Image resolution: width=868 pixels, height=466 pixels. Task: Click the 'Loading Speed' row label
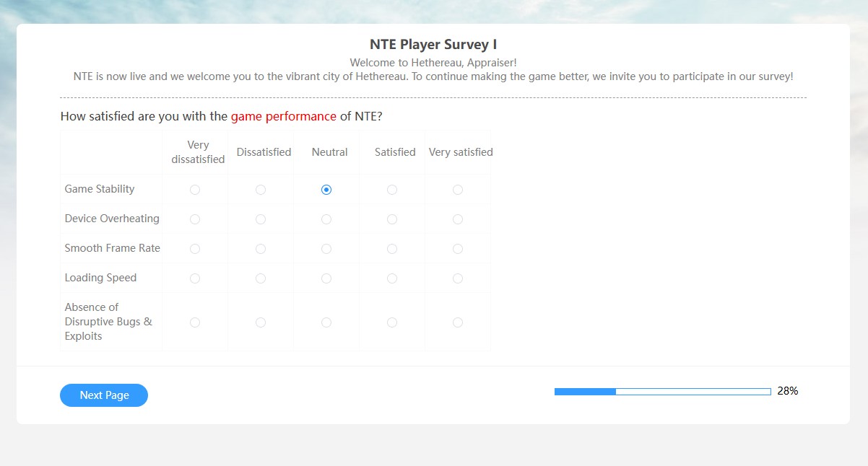coord(100,278)
